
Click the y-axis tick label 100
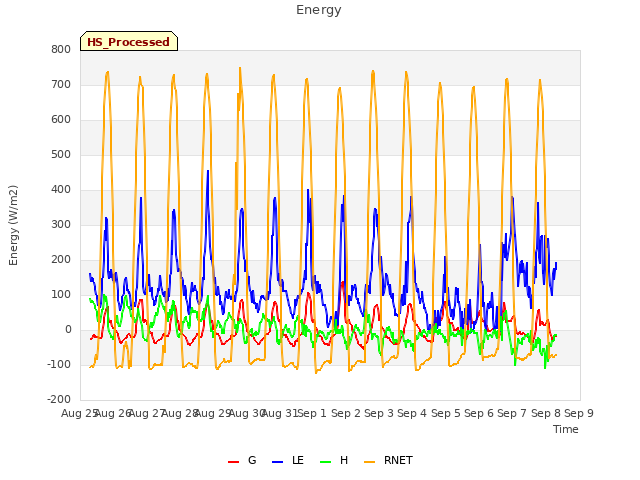(x=61, y=295)
